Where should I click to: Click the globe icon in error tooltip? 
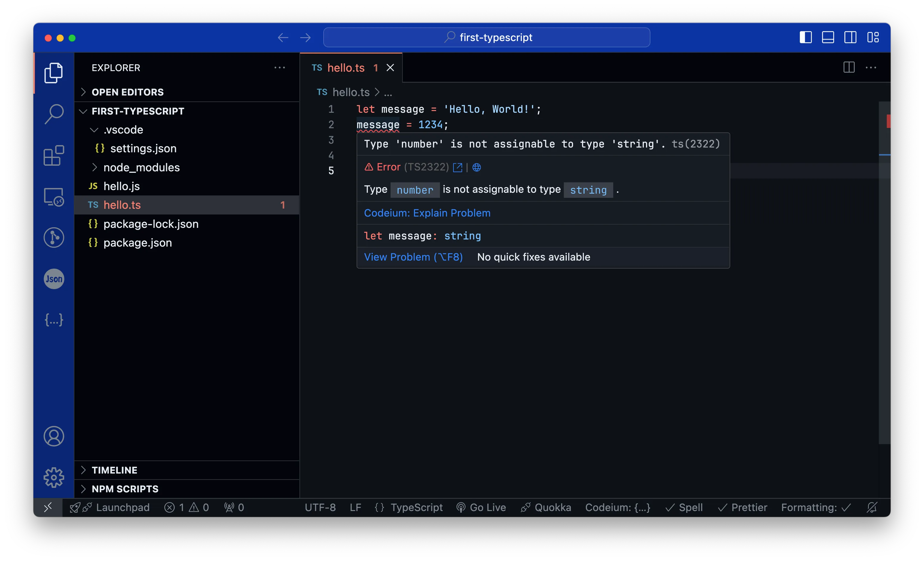point(477,167)
